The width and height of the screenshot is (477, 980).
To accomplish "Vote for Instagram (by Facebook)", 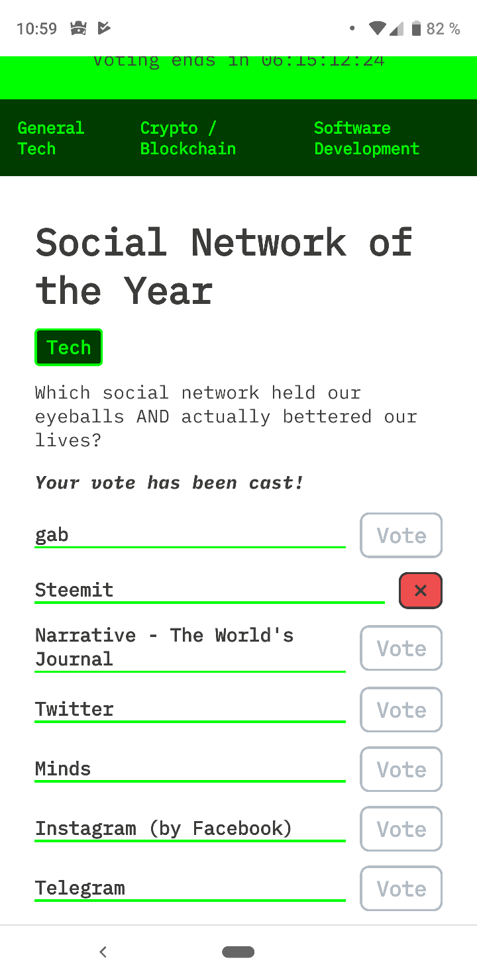I will 401,829.
